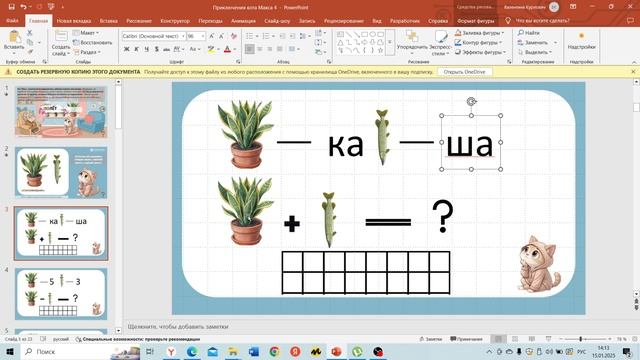Select slide 2 thumbnail
Viewport: 640px width, 360px height.
[61, 172]
